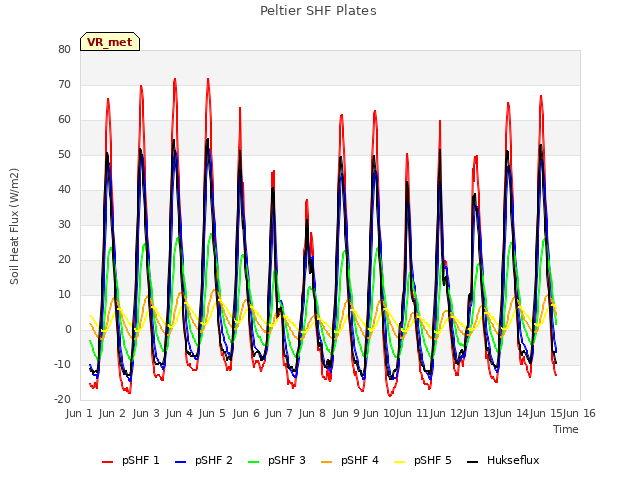This screenshot has height=480, width=640.
Task: Click the Jun 1 x-axis tick label
Action: click(x=79, y=413)
